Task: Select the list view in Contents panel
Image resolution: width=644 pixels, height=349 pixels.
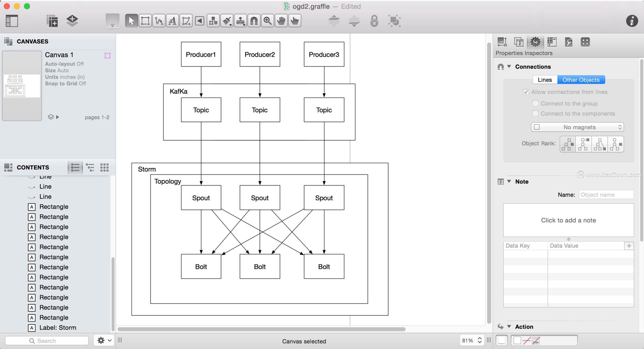Action: click(75, 167)
